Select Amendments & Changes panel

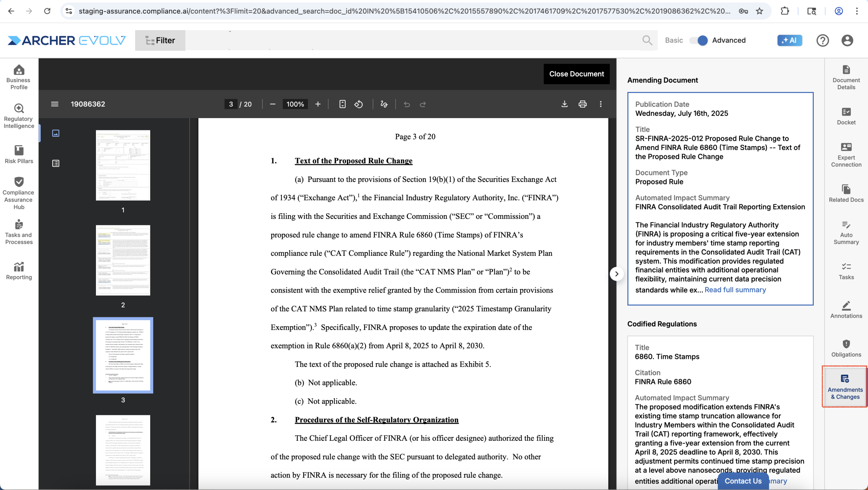(845, 387)
